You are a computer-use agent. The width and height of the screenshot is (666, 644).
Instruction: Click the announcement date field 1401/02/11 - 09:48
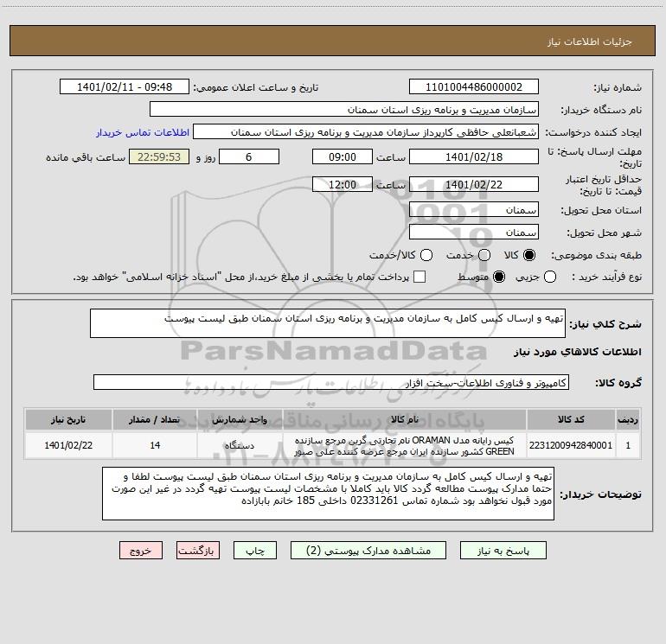coord(125,87)
